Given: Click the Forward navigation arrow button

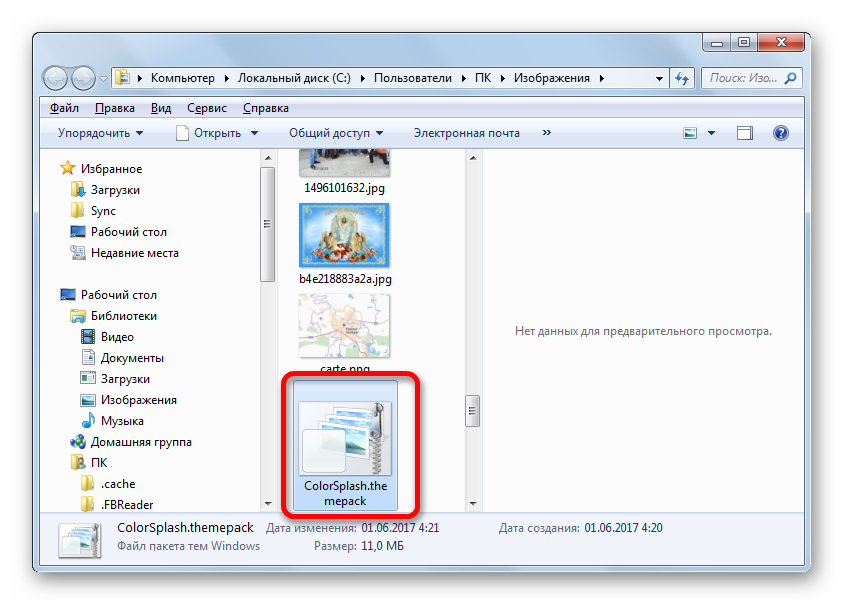Looking at the screenshot, I should pyautogui.click(x=84, y=78).
